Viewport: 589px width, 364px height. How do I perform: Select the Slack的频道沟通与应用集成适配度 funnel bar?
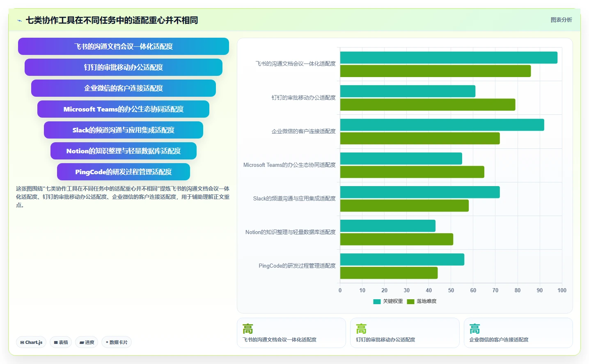coord(124,130)
